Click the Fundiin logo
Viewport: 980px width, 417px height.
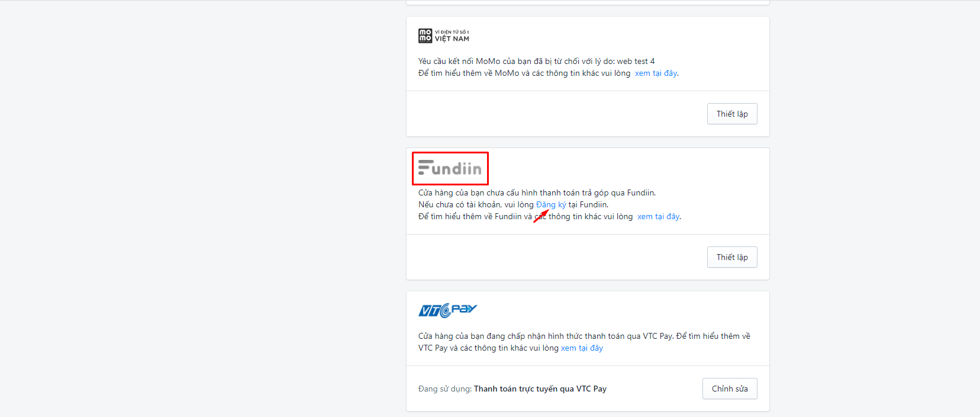pos(450,168)
